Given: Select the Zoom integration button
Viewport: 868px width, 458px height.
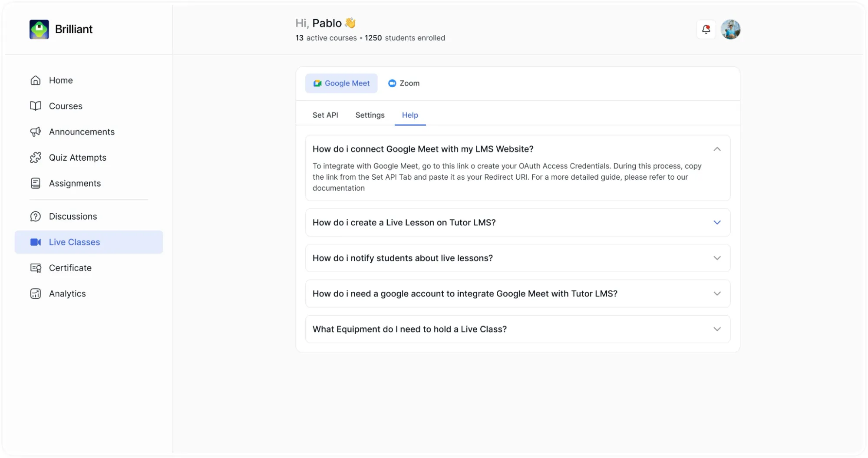Looking at the screenshot, I should [404, 83].
